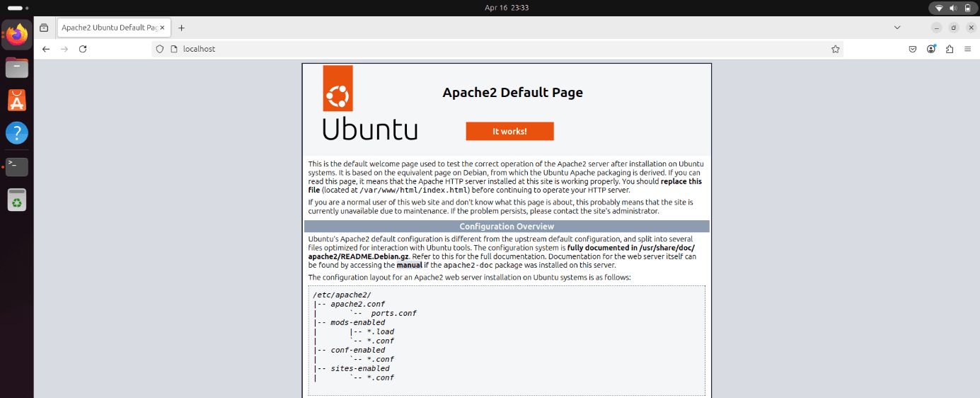980x398 pixels.
Task: Open the manual link in the text
Action: [409, 265]
